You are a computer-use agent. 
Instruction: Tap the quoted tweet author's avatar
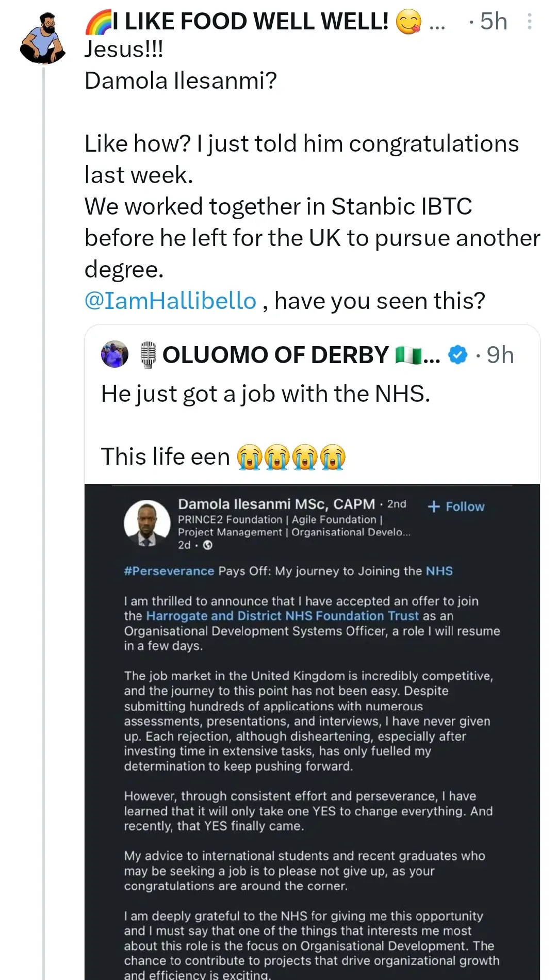[114, 354]
